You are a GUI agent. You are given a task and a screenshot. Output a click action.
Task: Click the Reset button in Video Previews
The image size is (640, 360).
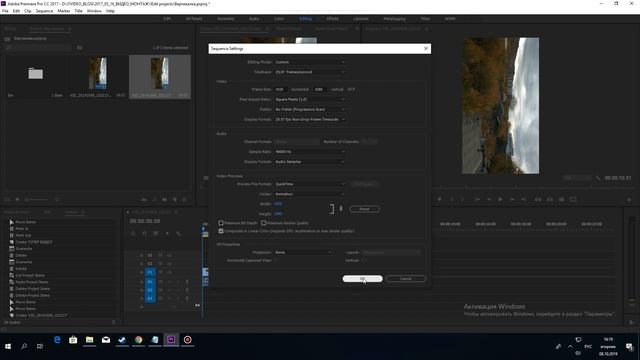click(364, 209)
